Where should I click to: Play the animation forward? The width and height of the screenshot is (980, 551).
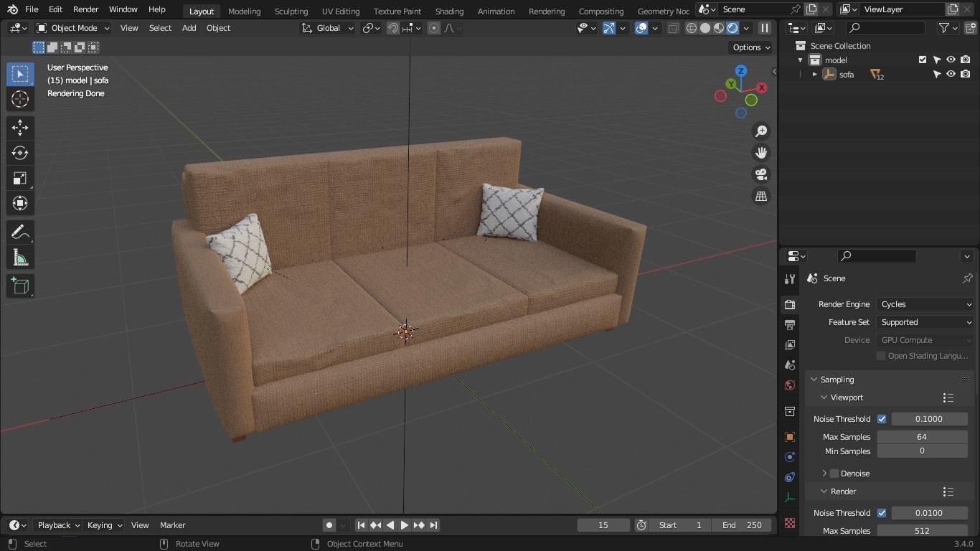tap(405, 525)
